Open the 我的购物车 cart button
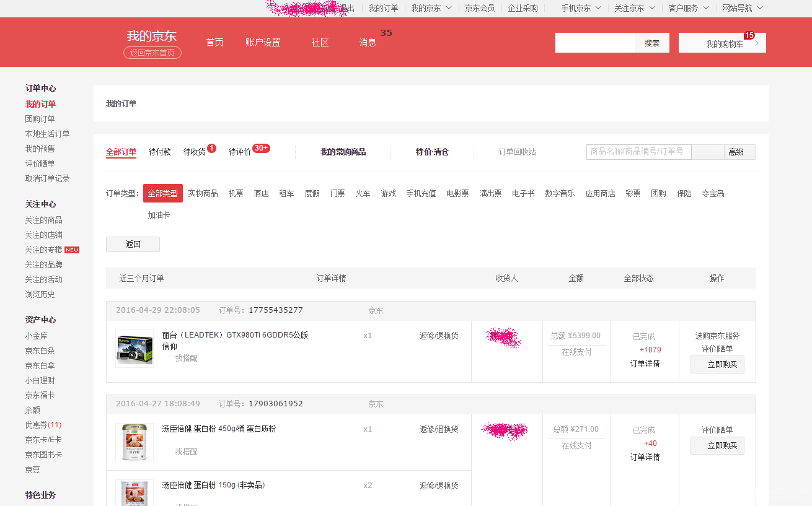 [722, 43]
